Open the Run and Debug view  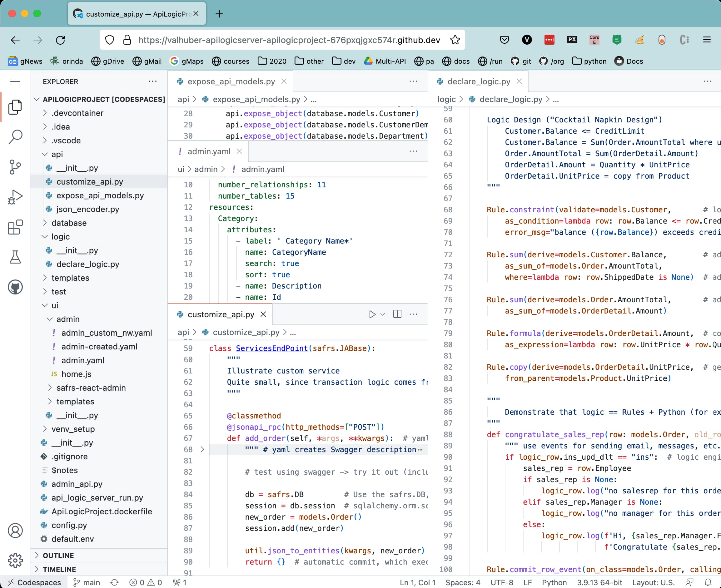15,197
